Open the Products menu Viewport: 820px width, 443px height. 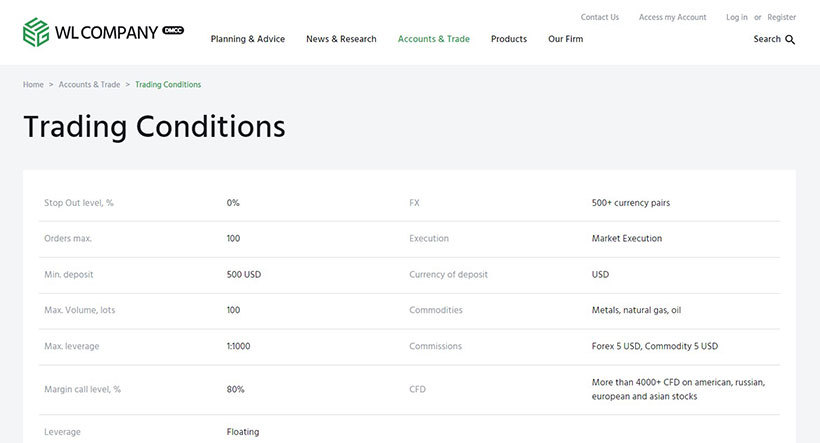tap(509, 39)
